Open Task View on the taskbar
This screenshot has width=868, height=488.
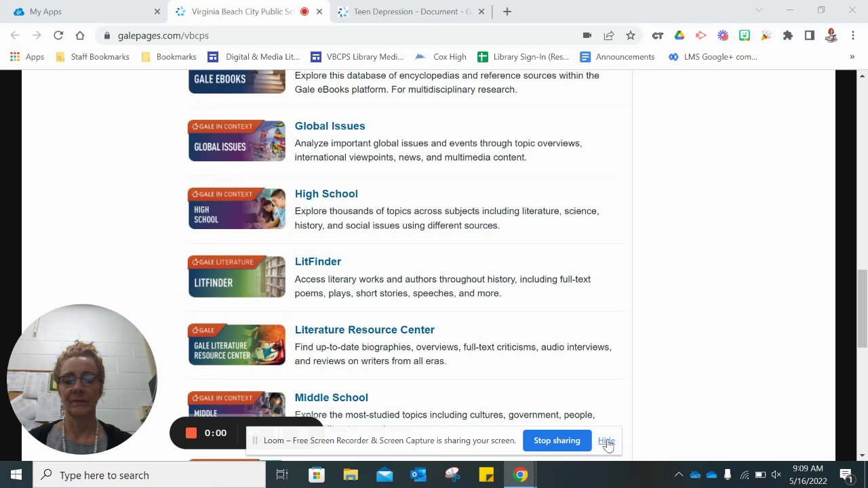pos(282,475)
